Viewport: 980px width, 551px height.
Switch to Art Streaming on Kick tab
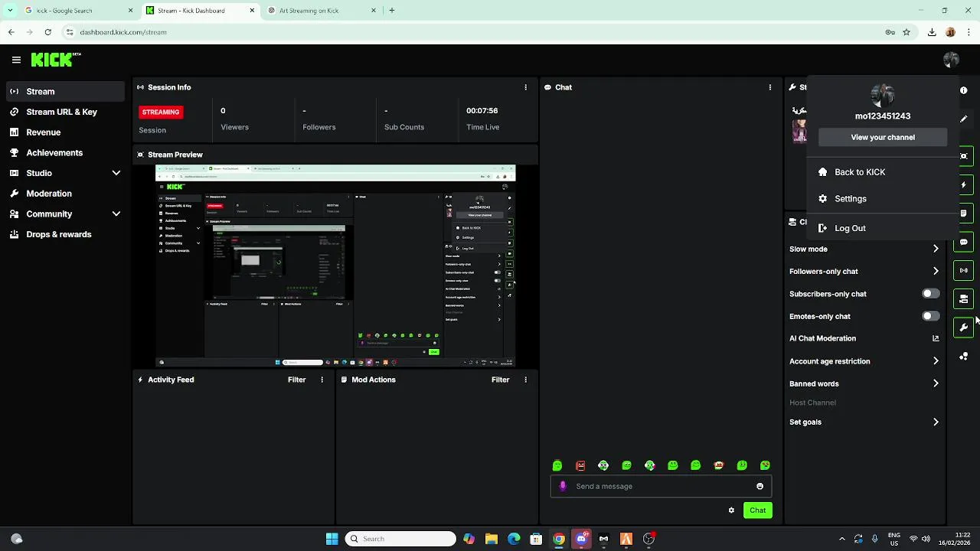click(322, 11)
